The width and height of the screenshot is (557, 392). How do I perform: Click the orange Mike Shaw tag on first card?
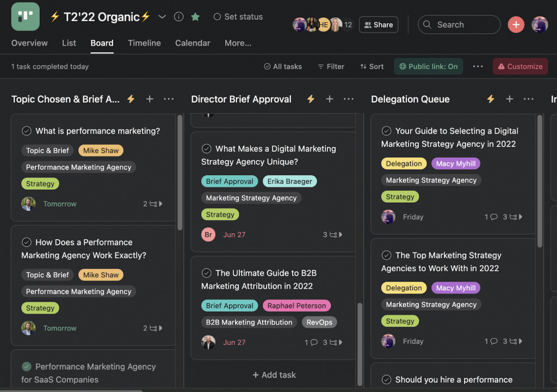[101, 151]
